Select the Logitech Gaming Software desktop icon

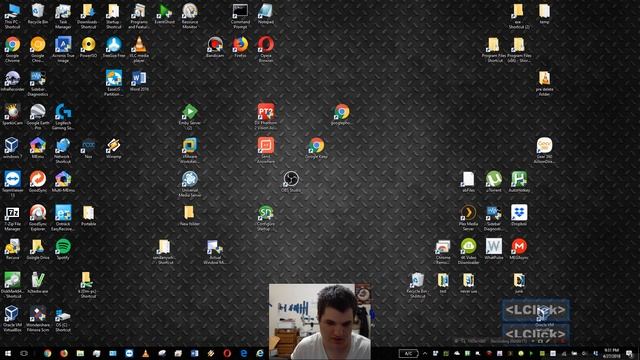coord(63,116)
